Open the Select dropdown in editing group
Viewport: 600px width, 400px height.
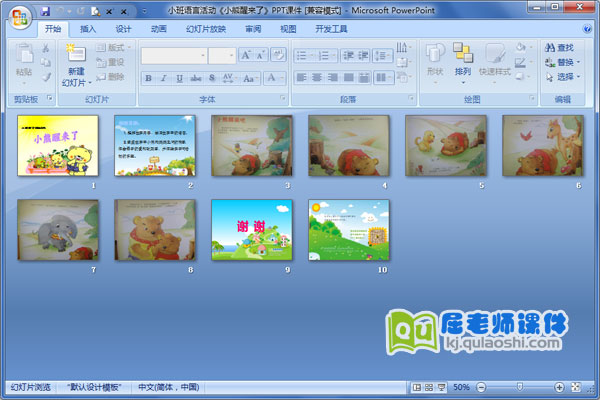pos(562,77)
